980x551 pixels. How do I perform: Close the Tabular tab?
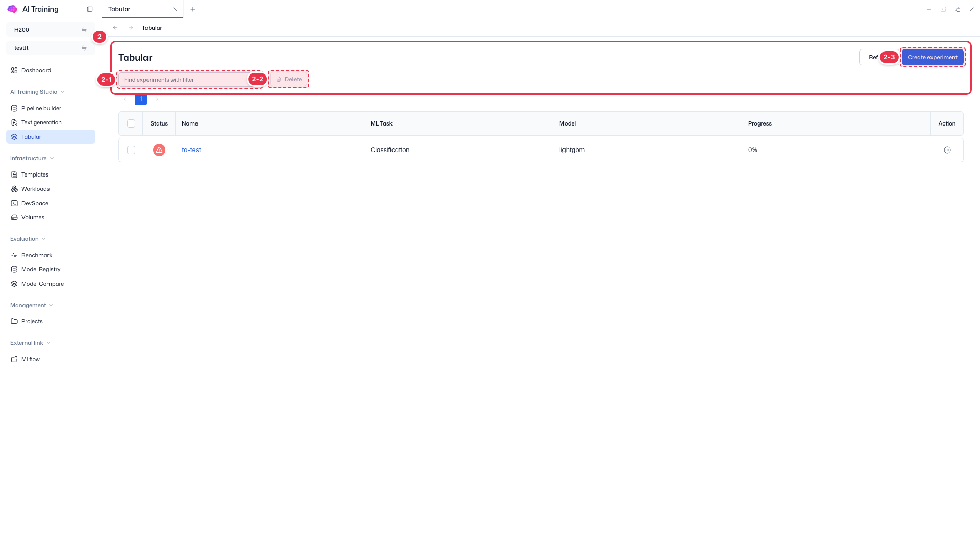pyautogui.click(x=175, y=9)
